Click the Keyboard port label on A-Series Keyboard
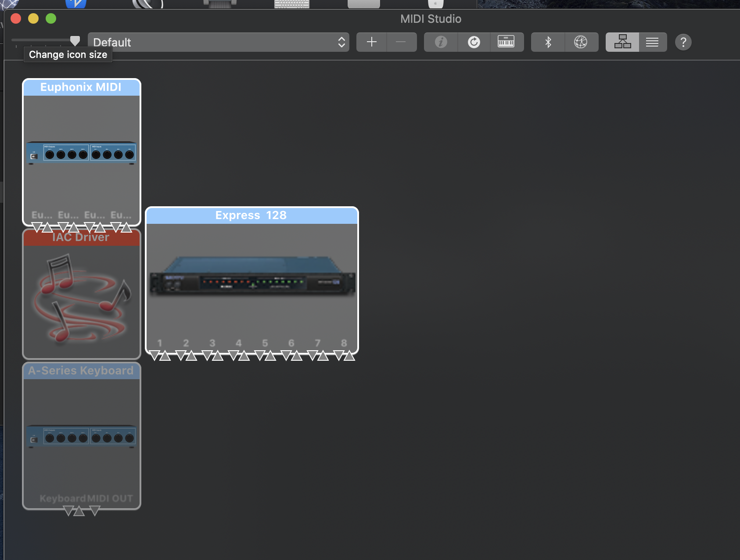Screen dimensions: 740x560 (x=63, y=499)
